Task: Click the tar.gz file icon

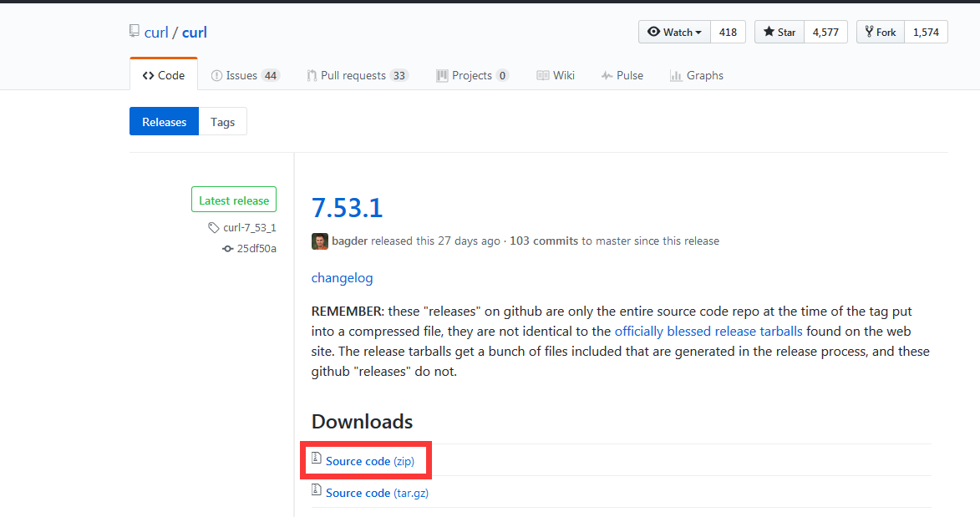Action: [x=317, y=490]
